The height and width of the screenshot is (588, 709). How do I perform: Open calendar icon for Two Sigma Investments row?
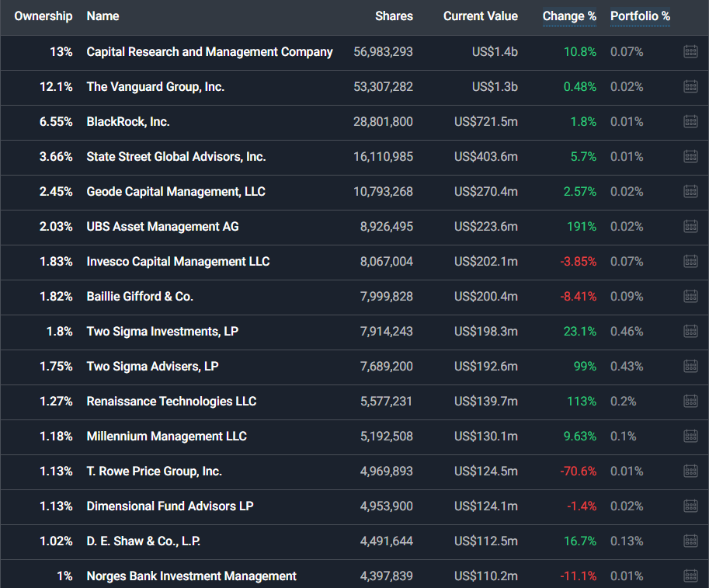(x=690, y=331)
